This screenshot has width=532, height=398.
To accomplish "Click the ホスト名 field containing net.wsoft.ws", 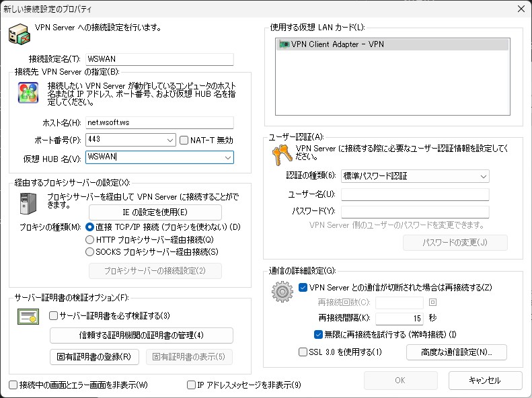I will click(159, 123).
